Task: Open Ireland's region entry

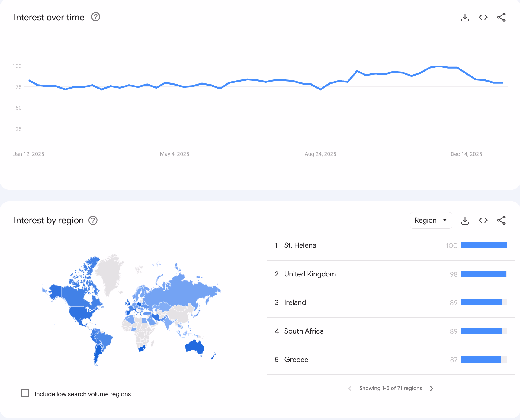Action: tap(295, 302)
